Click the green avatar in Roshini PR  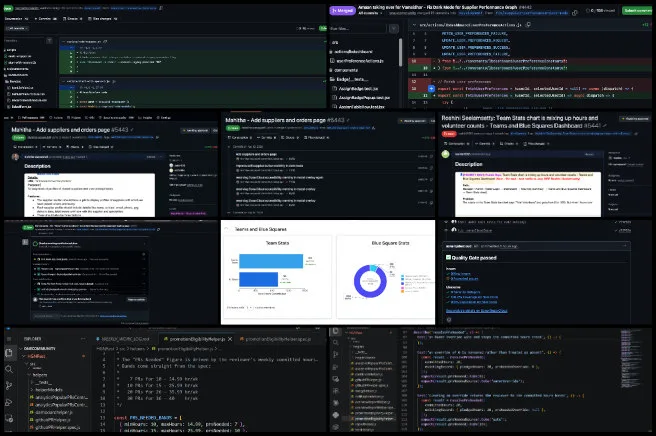[x=446, y=154]
